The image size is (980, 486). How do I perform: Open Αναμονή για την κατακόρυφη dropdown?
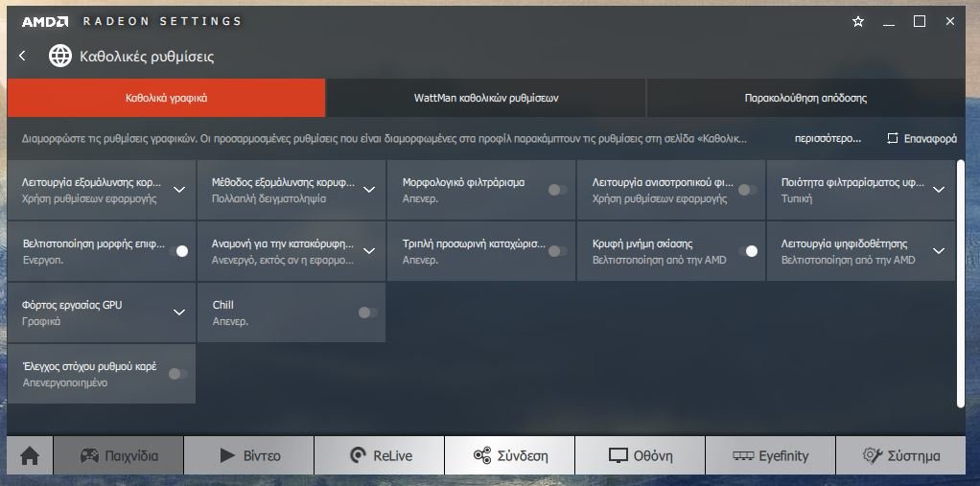click(x=369, y=250)
